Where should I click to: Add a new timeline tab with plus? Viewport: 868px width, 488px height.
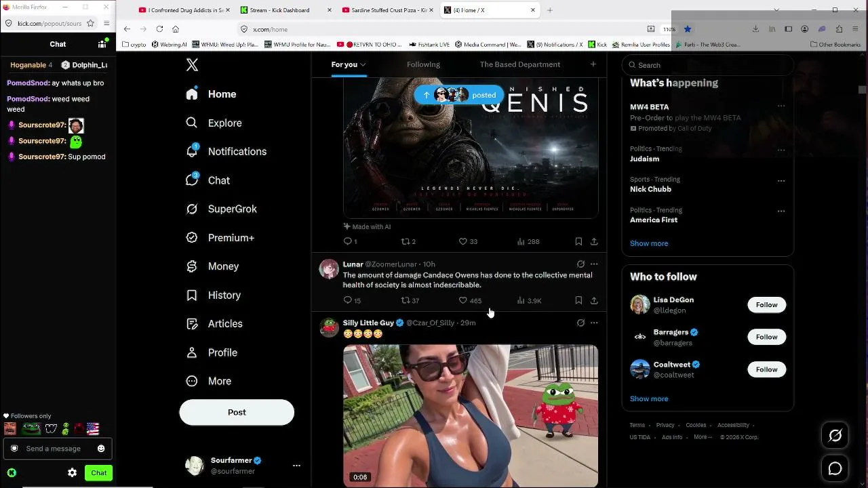(x=593, y=64)
